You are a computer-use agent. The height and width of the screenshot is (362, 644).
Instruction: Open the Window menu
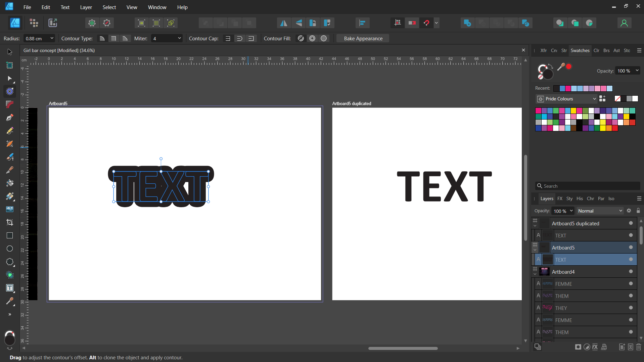pos(157,7)
